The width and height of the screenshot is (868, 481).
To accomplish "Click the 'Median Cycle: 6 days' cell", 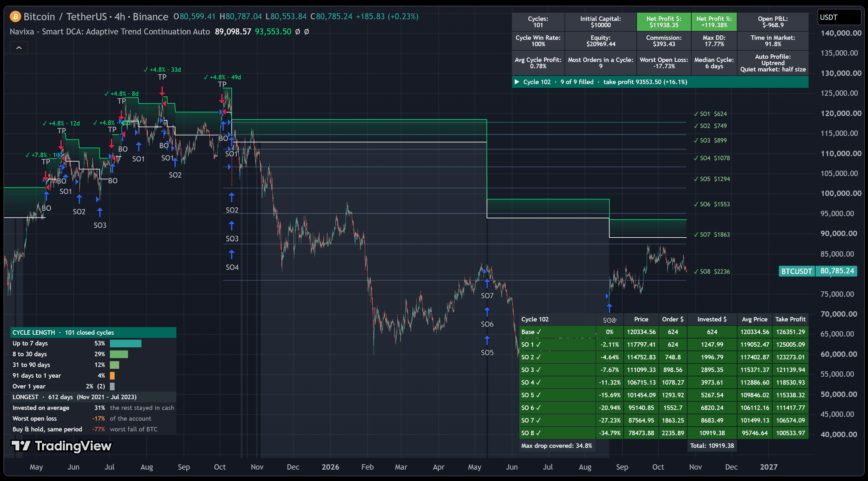I will coord(714,63).
